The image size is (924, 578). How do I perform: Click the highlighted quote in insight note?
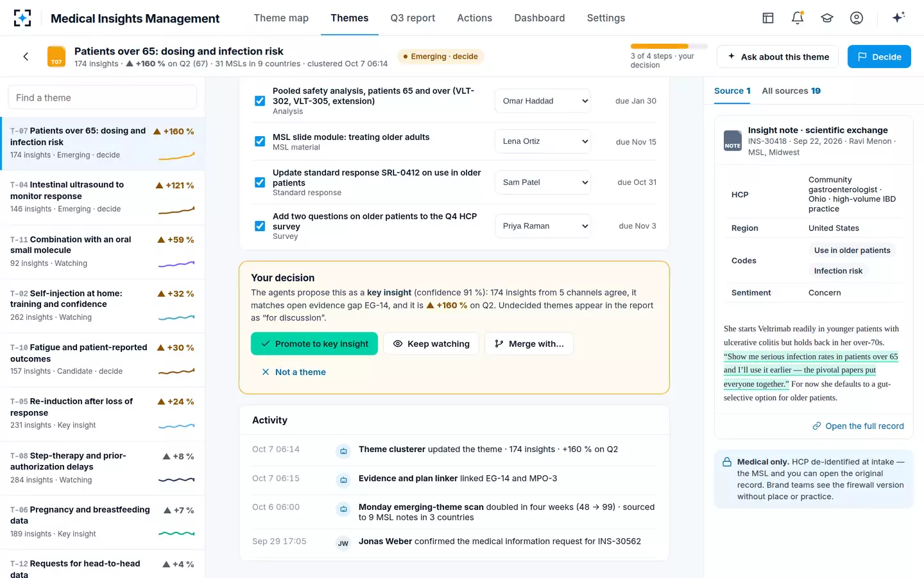[810, 371]
